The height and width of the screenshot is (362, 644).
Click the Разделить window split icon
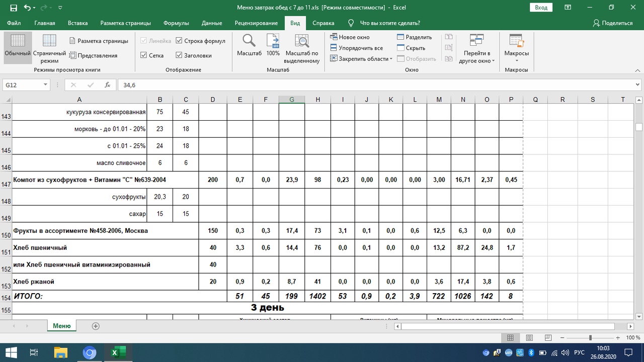tap(414, 37)
